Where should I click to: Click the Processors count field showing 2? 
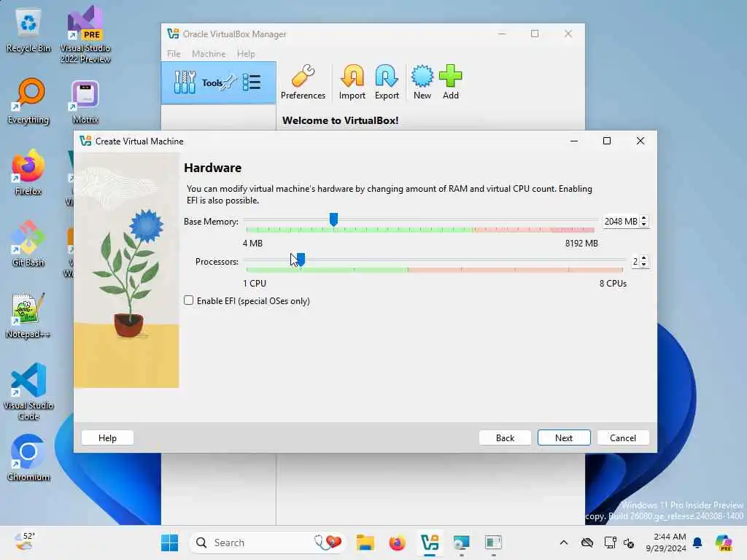(635, 262)
